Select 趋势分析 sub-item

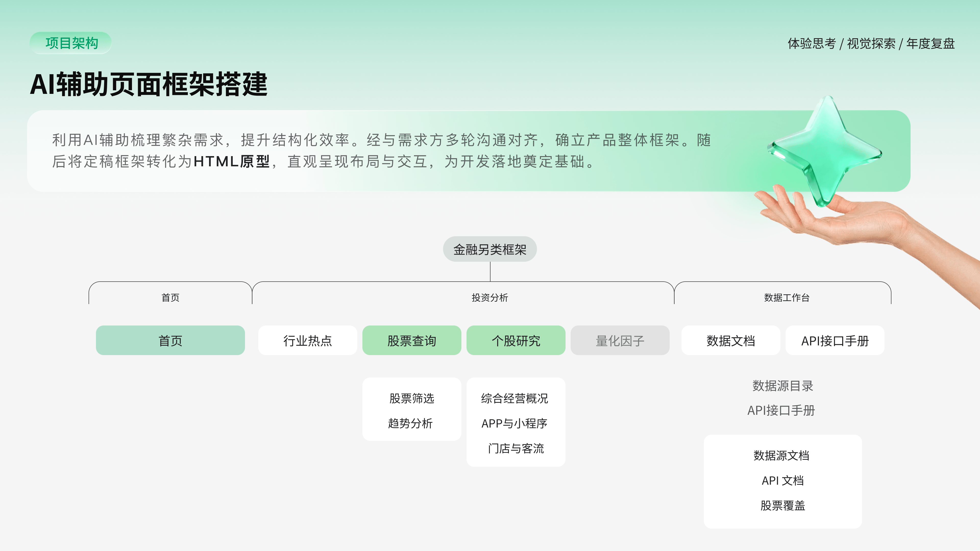410,423
